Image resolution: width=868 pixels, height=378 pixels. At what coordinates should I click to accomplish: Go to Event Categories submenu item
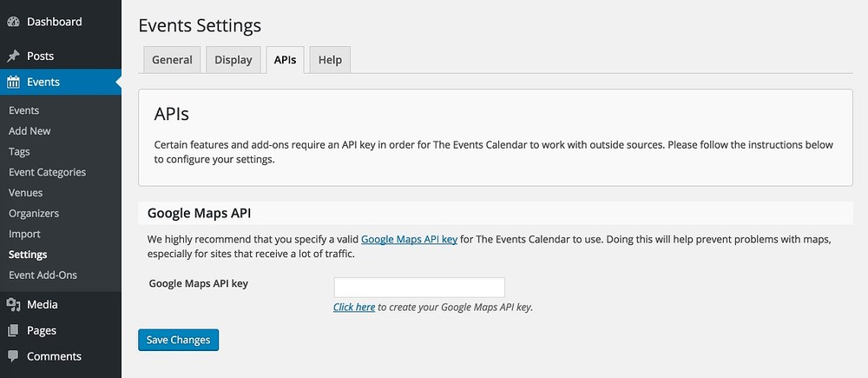click(x=48, y=172)
